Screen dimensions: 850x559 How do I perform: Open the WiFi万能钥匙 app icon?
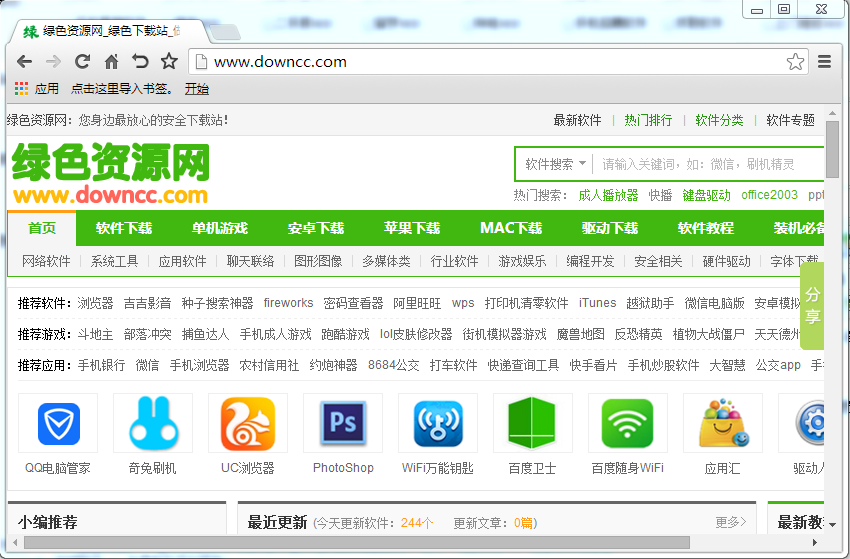(437, 424)
